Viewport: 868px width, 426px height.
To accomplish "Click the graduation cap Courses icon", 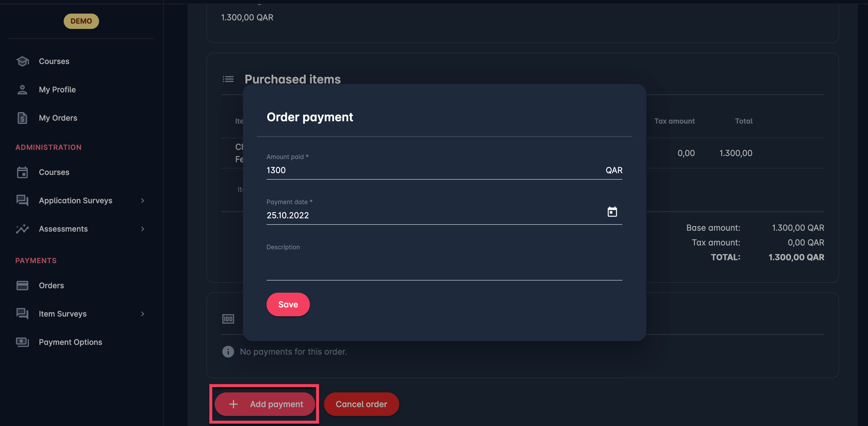I will click(x=22, y=61).
